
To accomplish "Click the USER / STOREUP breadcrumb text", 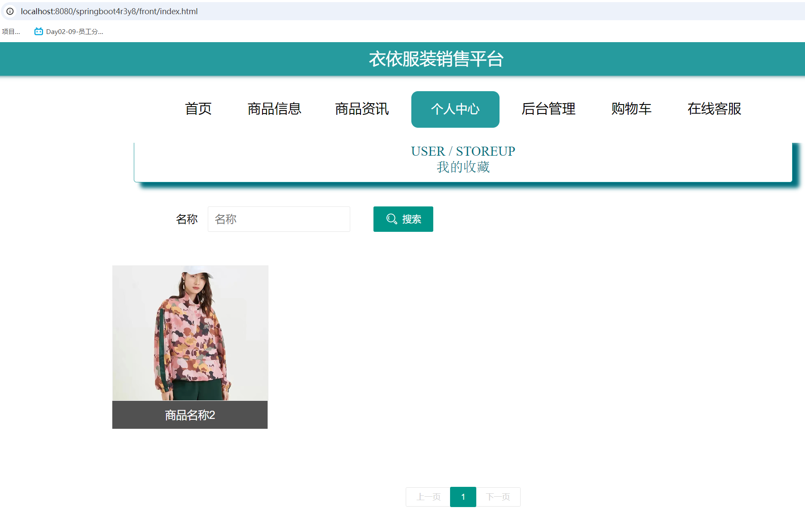I will click(463, 151).
